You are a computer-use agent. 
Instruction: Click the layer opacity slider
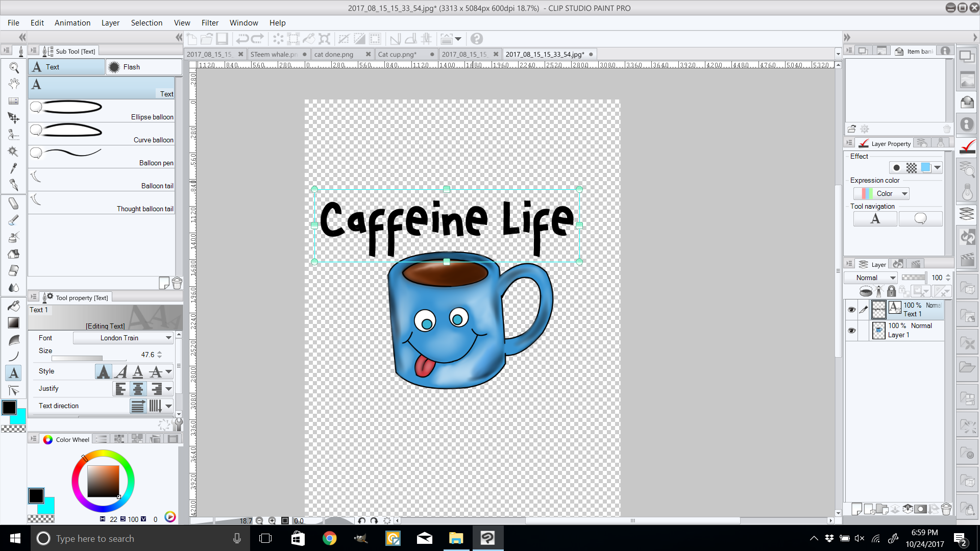pyautogui.click(x=914, y=278)
